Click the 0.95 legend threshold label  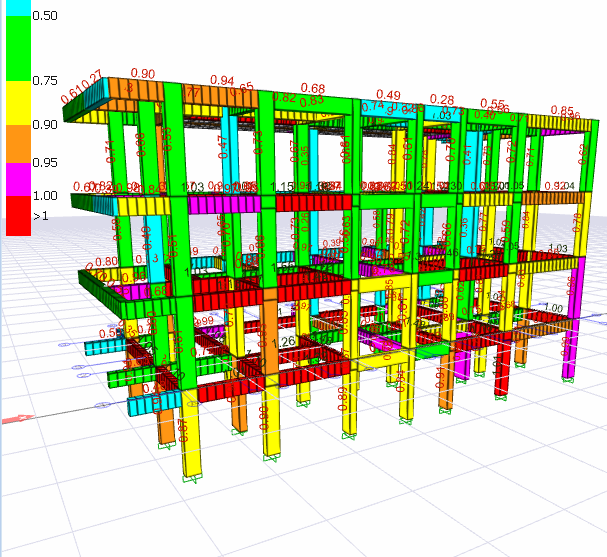45,163
